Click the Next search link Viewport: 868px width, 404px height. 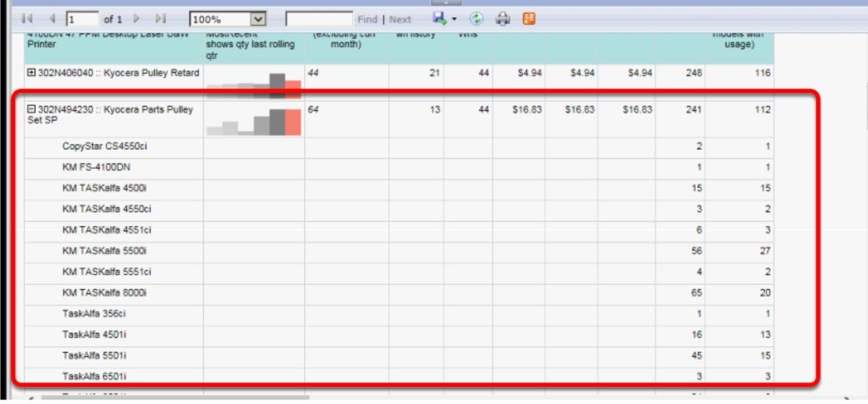click(400, 19)
